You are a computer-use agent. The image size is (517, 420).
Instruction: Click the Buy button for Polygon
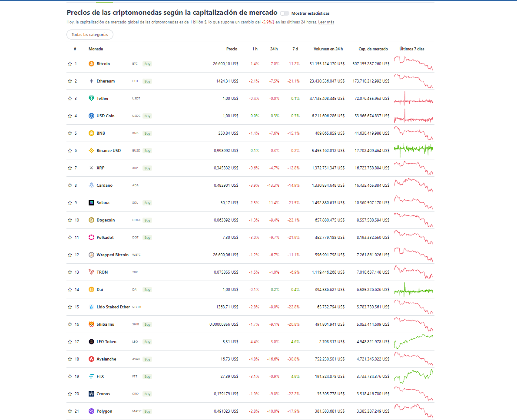pyautogui.click(x=147, y=411)
